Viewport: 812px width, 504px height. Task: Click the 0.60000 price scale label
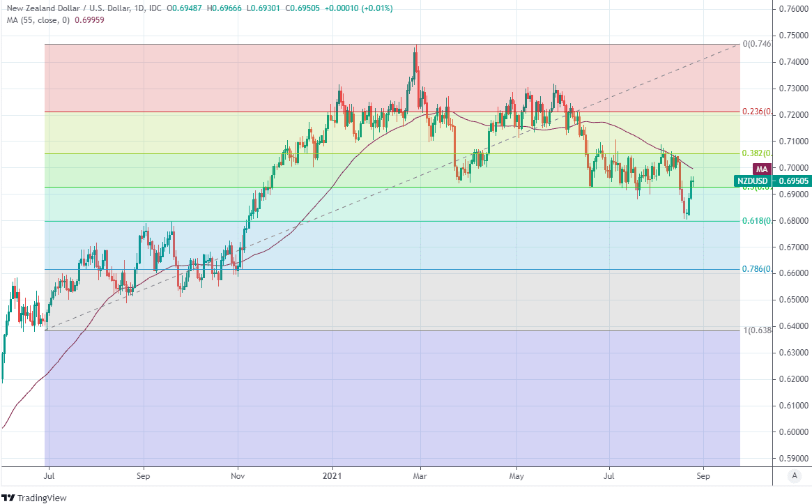click(793, 432)
